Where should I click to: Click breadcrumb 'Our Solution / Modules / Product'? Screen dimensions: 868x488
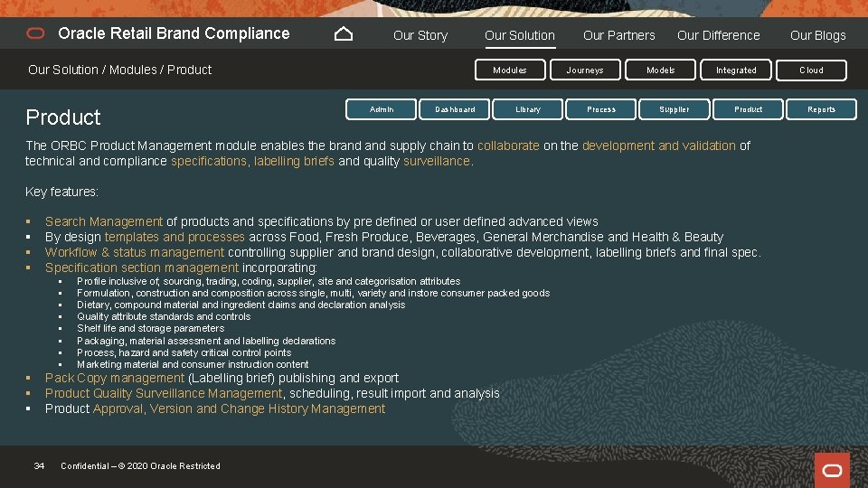click(x=119, y=70)
